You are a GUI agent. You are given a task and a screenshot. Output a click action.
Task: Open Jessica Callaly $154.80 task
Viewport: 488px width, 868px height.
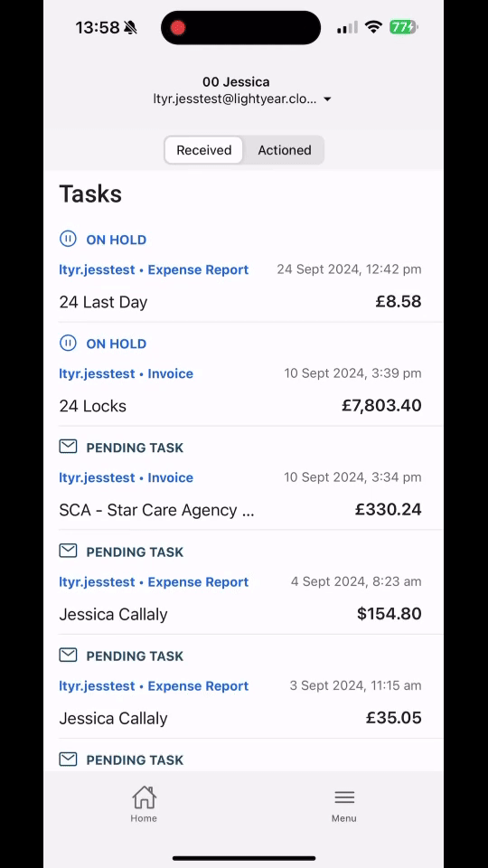coord(243,582)
